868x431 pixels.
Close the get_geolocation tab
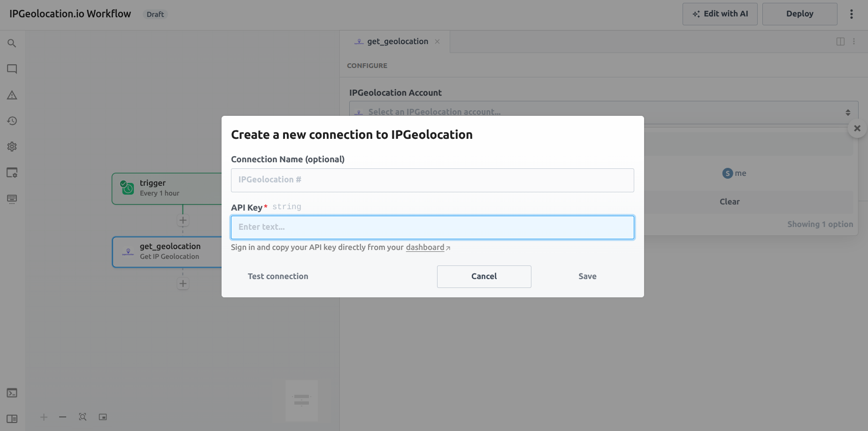coord(437,42)
